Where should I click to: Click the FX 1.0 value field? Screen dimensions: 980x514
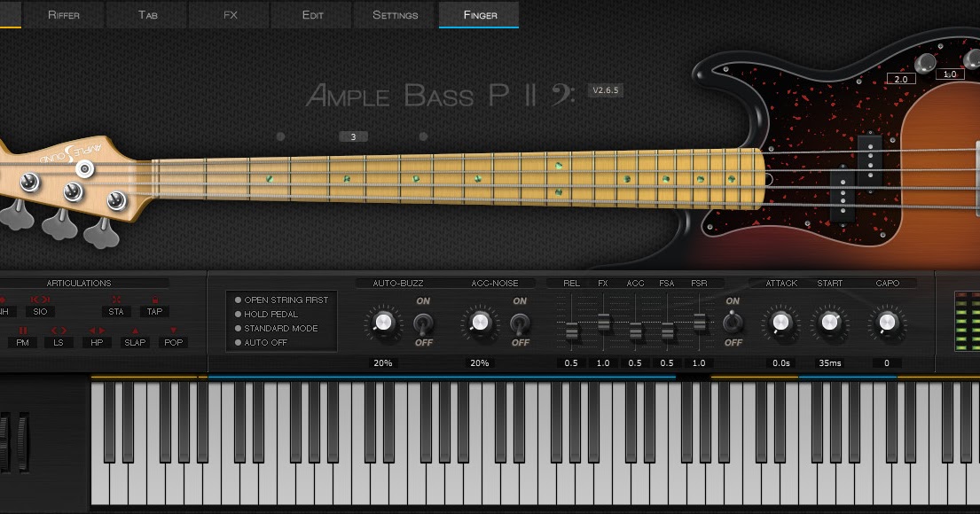tap(603, 362)
